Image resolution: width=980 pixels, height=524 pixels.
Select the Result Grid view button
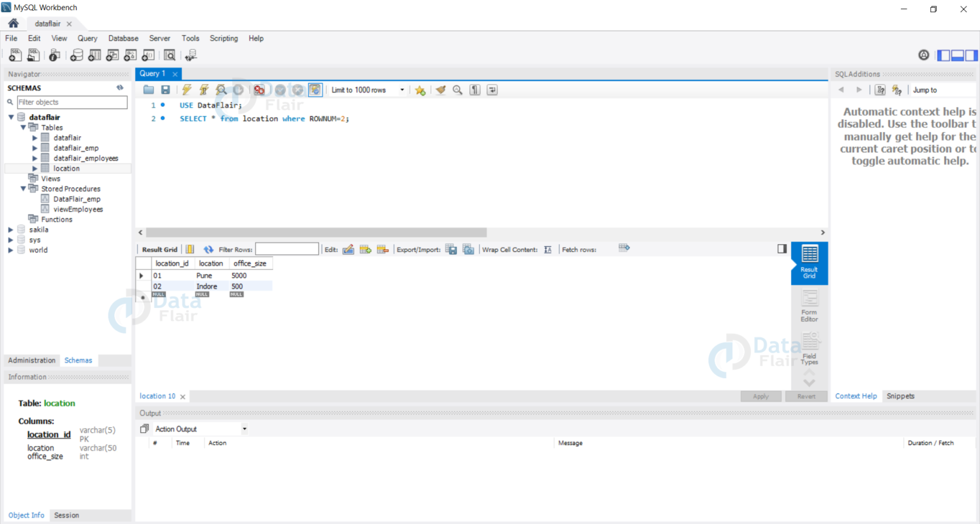(809, 263)
